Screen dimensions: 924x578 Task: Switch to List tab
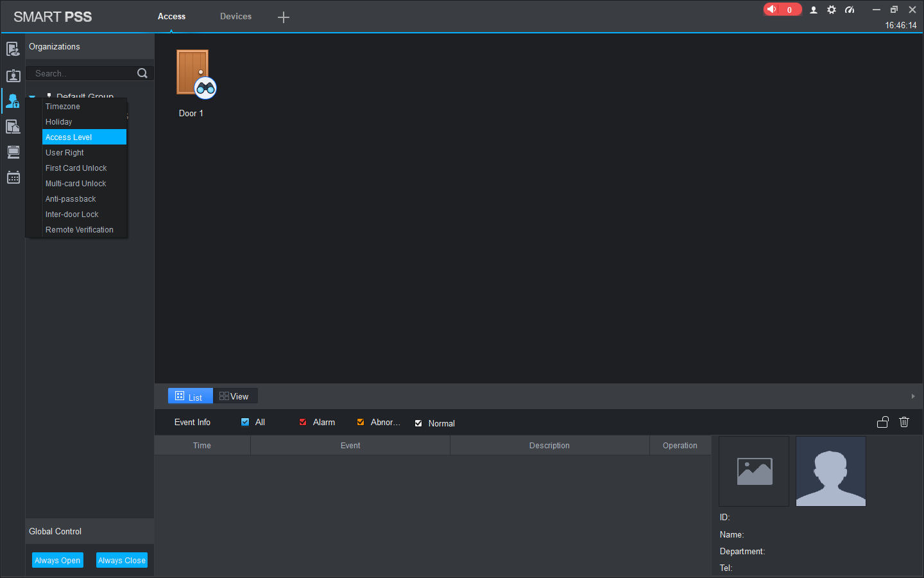(x=190, y=396)
